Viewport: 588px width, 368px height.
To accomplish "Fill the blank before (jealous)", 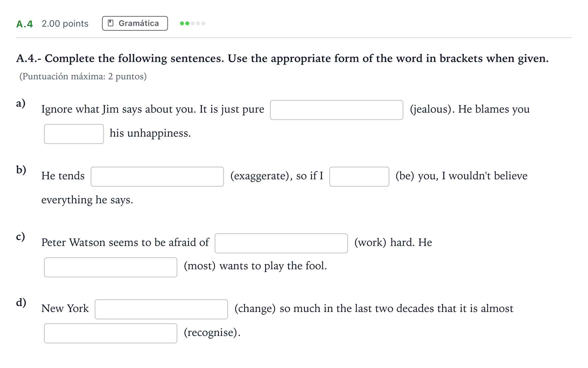I will click(x=336, y=110).
